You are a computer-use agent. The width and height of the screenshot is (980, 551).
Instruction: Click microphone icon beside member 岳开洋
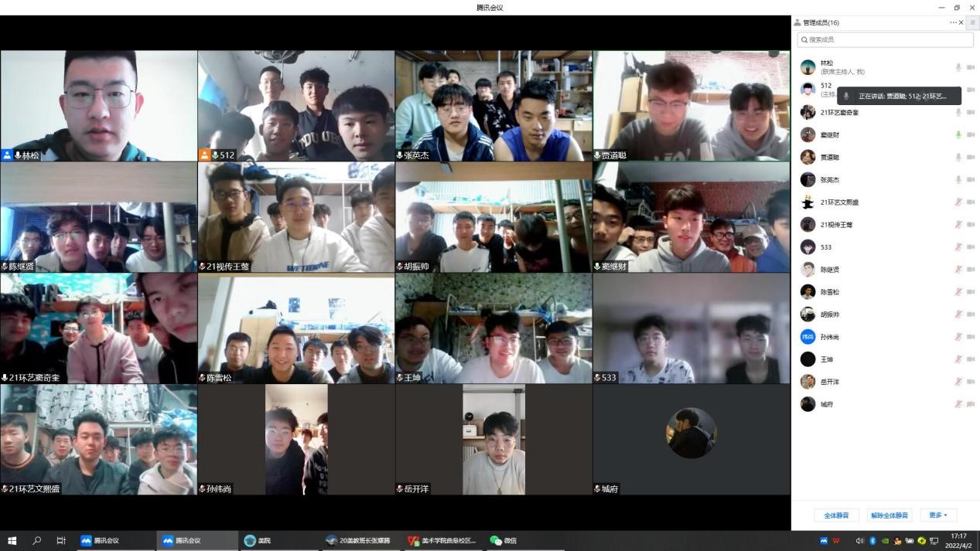tap(958, 382)
